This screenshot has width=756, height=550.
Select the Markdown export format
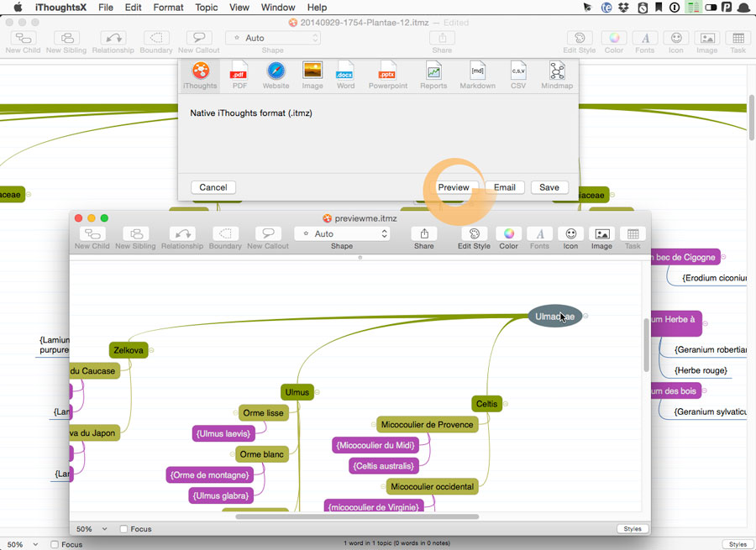(x=477, y=76)
